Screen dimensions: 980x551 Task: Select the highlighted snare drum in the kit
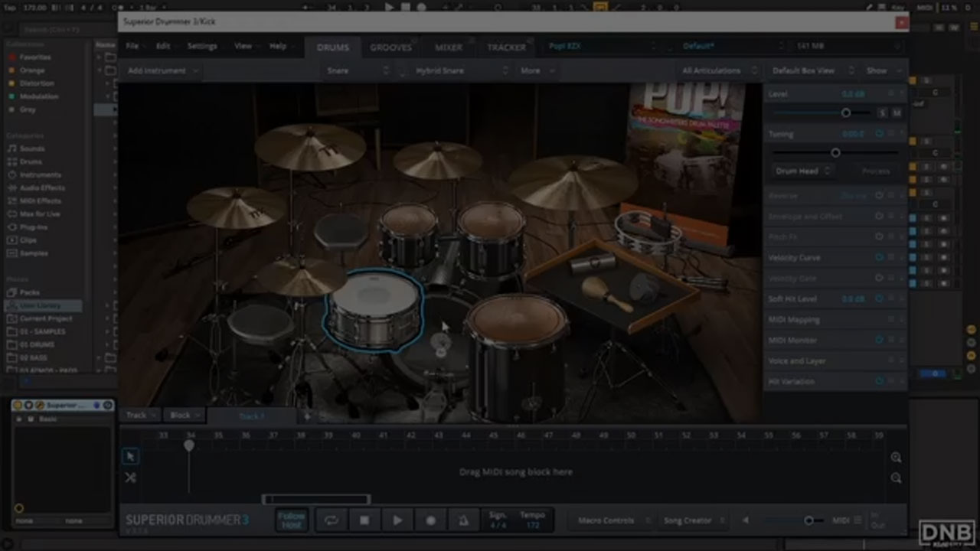[x=374, y=310]
